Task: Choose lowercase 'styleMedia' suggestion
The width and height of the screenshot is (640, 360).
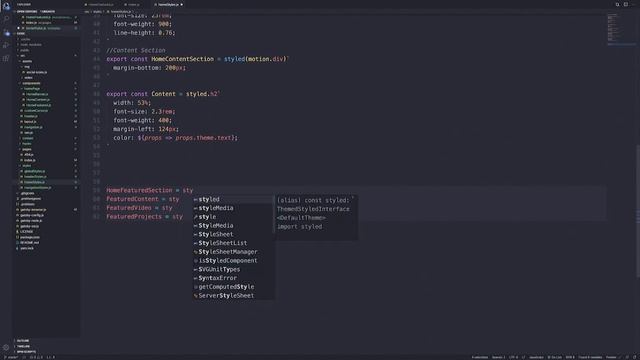Action: pos(234,208)
